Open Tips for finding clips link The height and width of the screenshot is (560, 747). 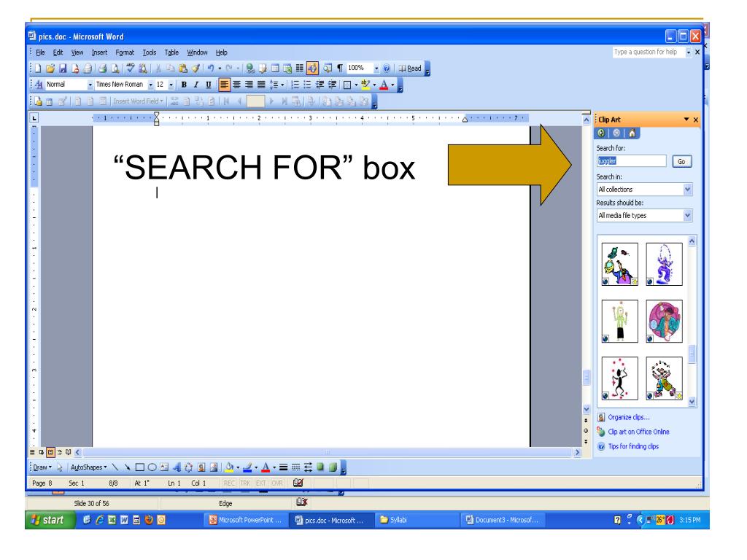[633, 447]
